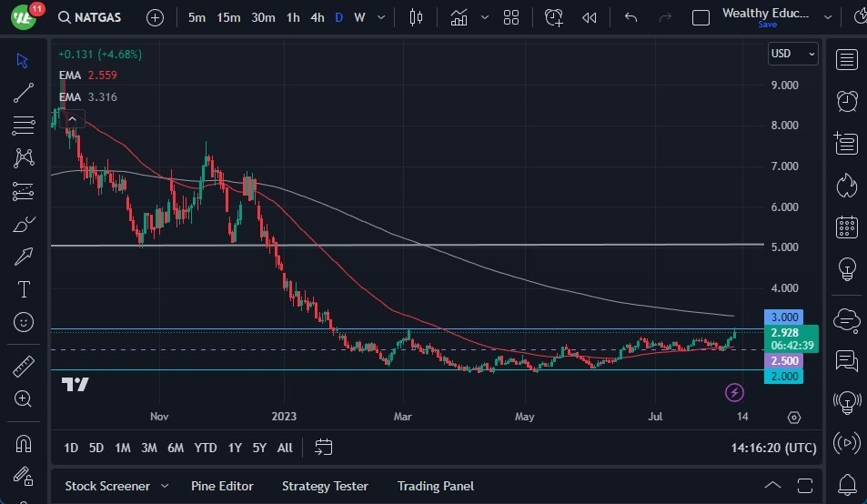Open the economic calendar sidebar icon
Screen dimensions: 867x504
(x=847, y=227)
